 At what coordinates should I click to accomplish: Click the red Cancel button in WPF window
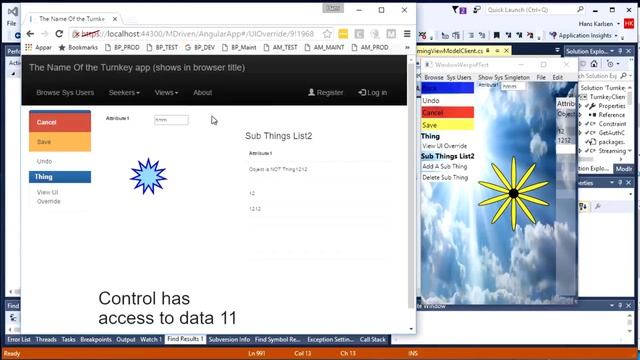point(447,112)
